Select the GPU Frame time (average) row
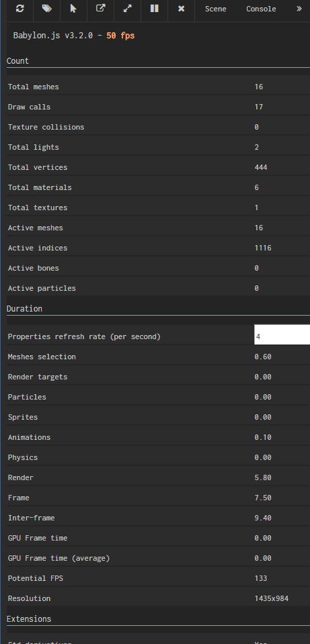 point(158,558)
